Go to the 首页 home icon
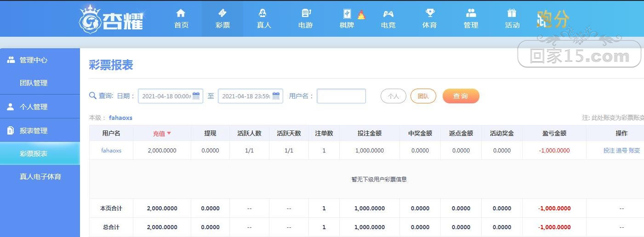The image size is (644, 237). coord(181,13)
